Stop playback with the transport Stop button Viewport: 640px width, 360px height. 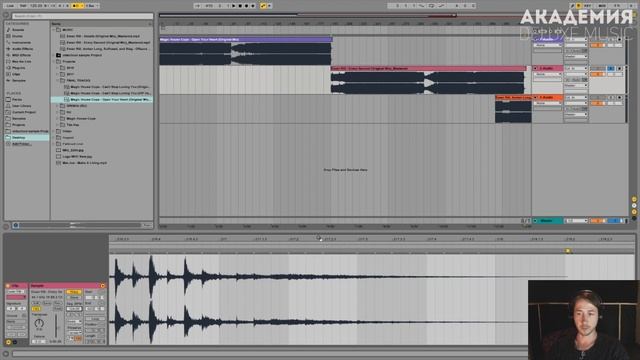[x=240, y=6]
